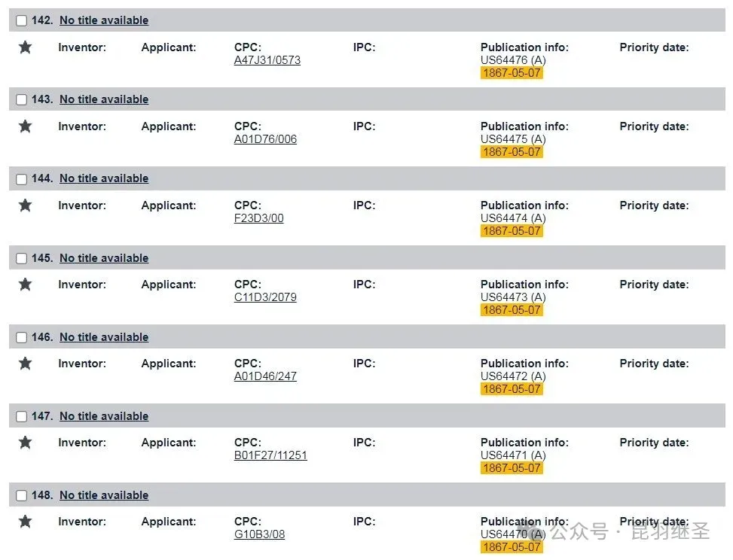Star result 142 as favorite
Viewport: 733px width, 560px height.
[25, 47]
